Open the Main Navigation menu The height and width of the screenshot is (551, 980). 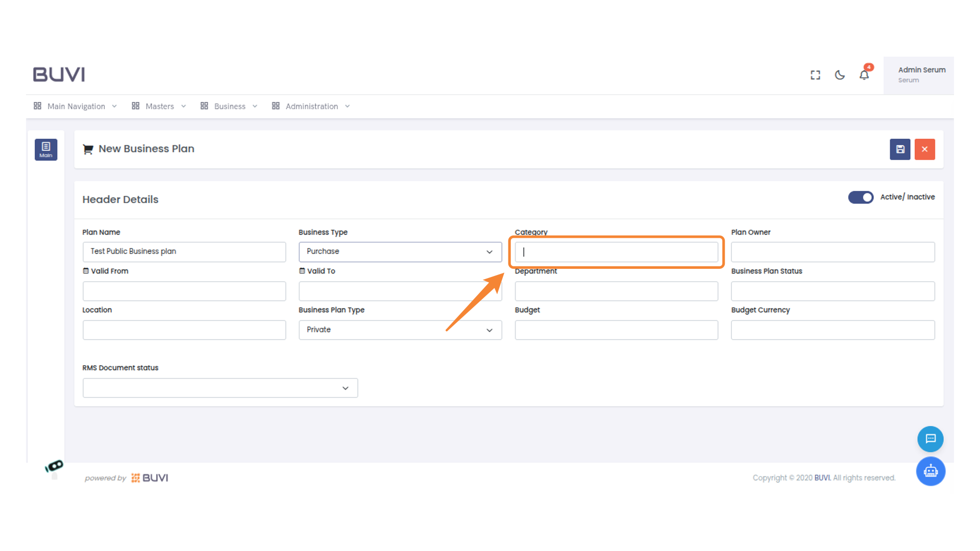point(76,106)
